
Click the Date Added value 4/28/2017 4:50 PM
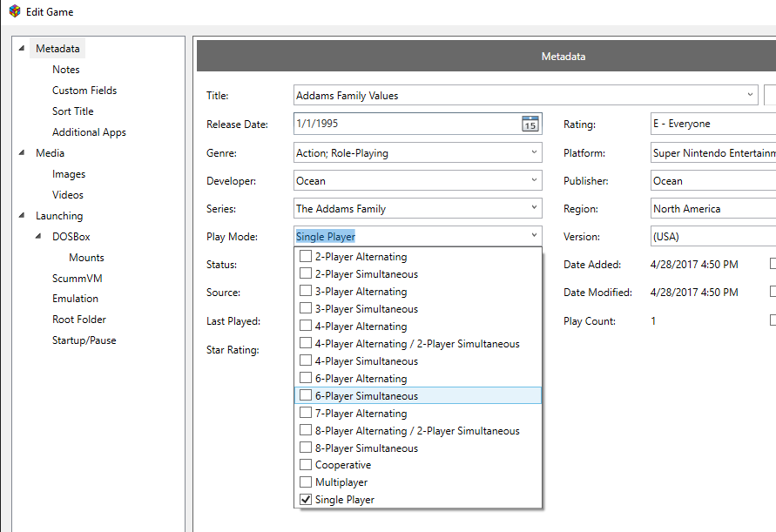[x=694, y=265]
